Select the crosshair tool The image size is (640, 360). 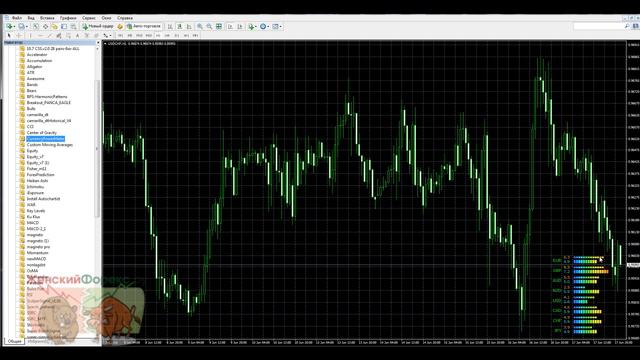(x=19, y=36)
